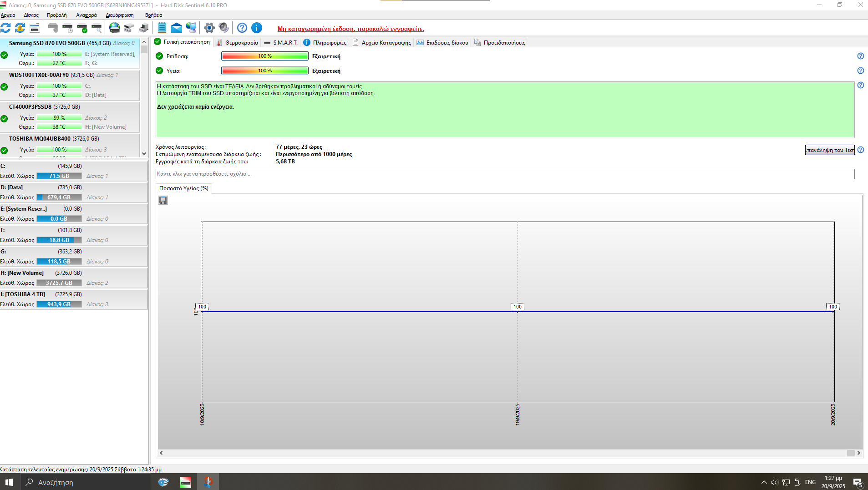Select the TOSHIBA MQ04UBB400 disk
The height and width of the screenshot is (490, 868).
coord(70,145)
